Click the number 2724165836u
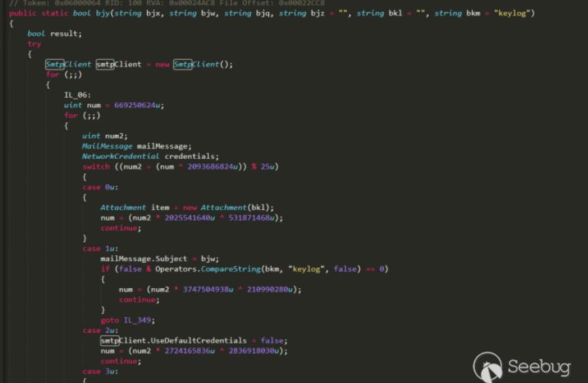 point(190,351)
